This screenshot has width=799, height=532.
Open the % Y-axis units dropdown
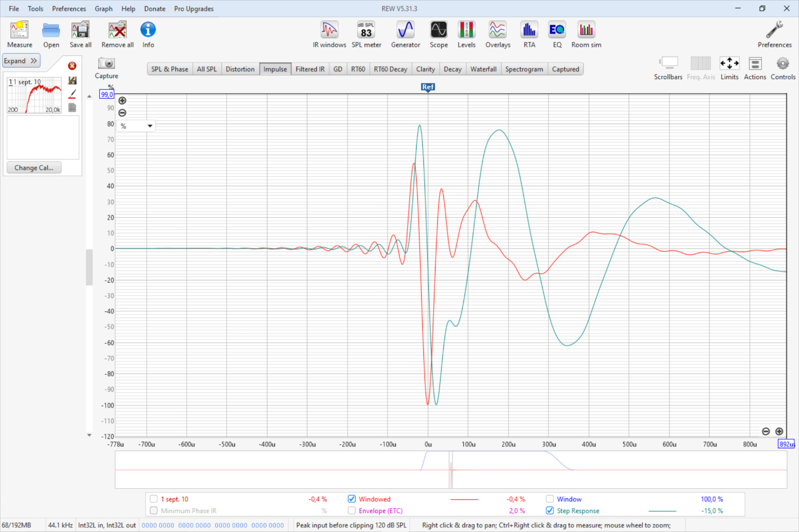pyautogui.click(x=136, y=126)
